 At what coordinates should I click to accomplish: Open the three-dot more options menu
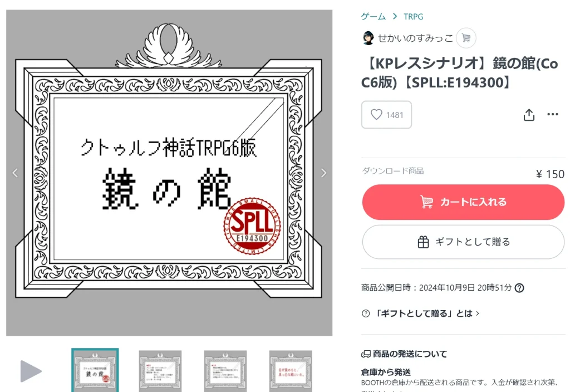point(553,115)
